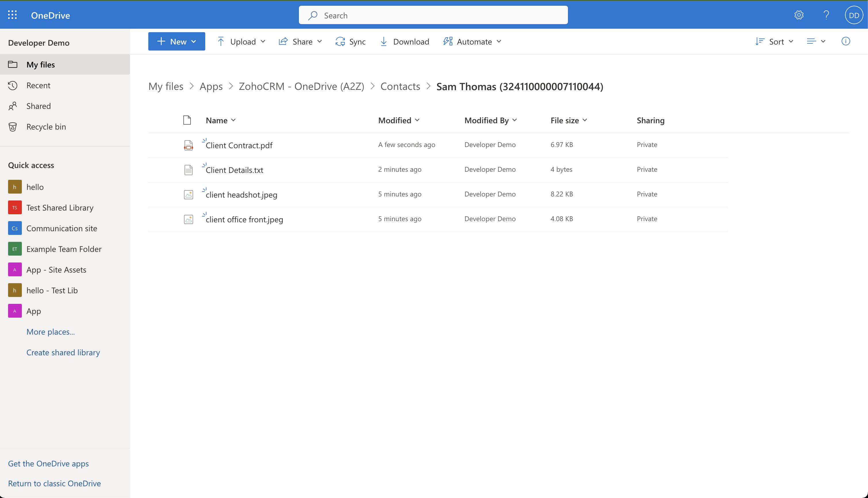Open the File size column dropdown
The width and height of the screenshot is (868, 498).
569,120
